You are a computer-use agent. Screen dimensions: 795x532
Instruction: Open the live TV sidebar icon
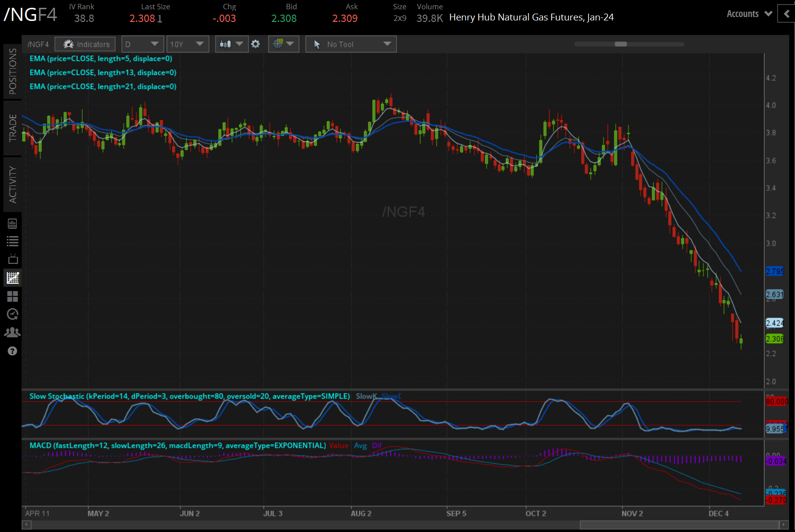pyautogui.click(x=13, y=259)
